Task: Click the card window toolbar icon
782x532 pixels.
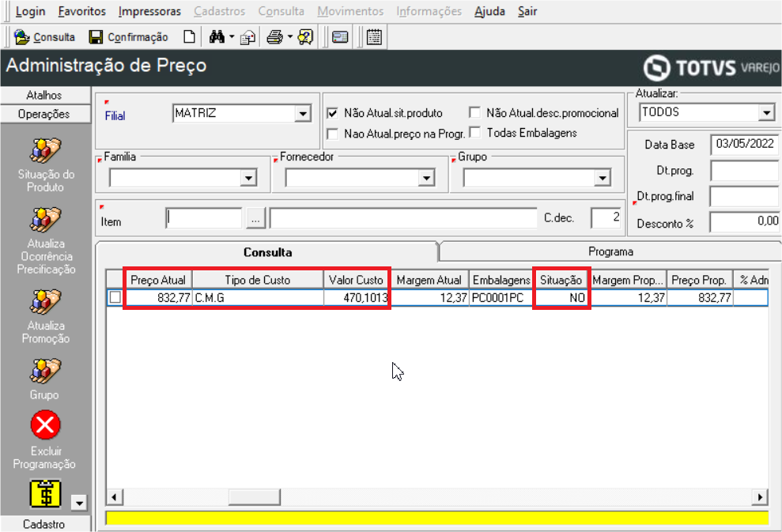Action: pos(340,37)
